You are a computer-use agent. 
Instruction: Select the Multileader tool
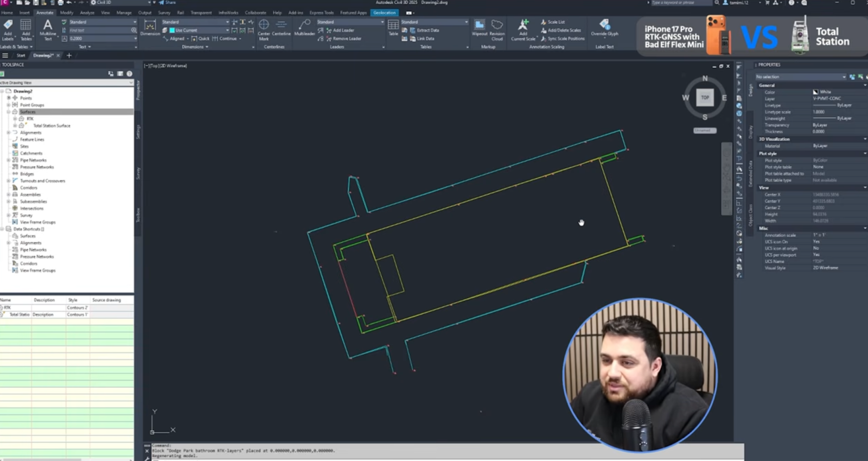304,28
